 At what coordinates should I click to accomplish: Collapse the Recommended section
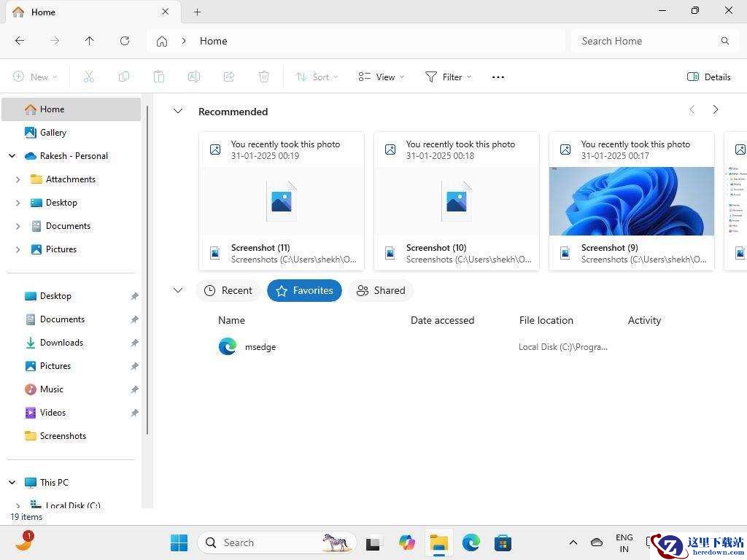pos(178,111)
